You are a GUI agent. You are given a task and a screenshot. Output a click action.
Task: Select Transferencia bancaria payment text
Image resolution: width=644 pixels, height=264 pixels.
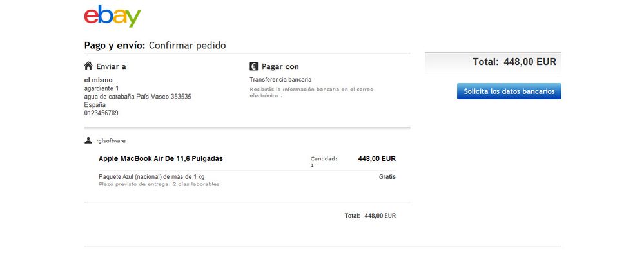pos(280,80)
